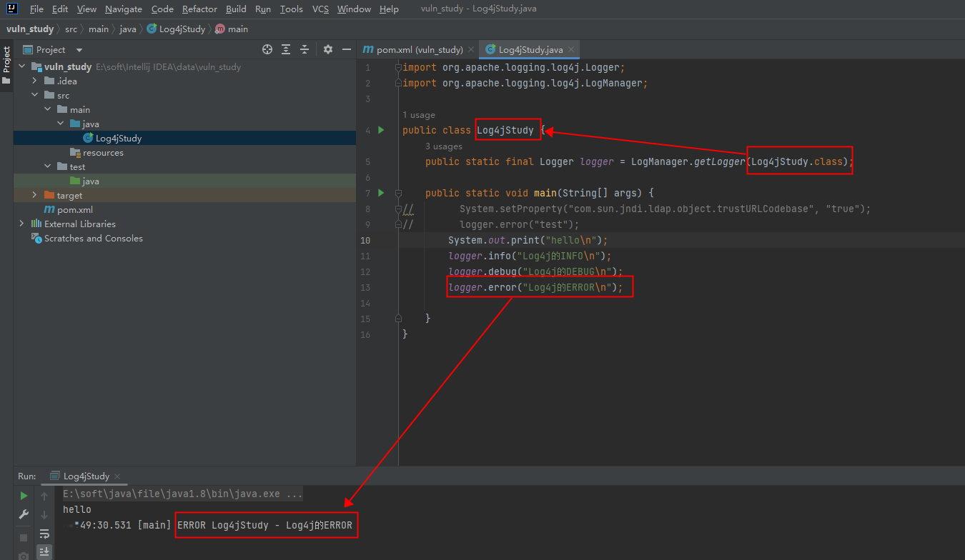
Task: Fold the main method at line 7
Action: tap(399, 193)
